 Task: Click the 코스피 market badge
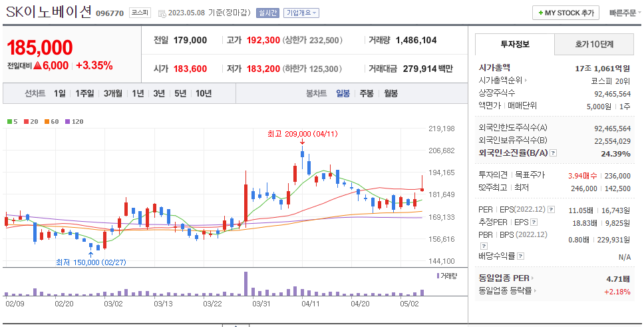point(140,13)
